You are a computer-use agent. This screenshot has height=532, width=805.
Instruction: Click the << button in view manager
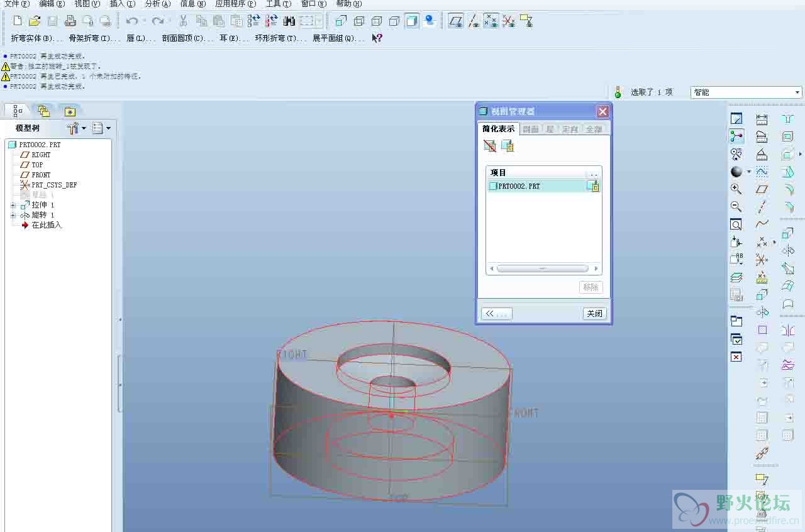pos(497,313)
